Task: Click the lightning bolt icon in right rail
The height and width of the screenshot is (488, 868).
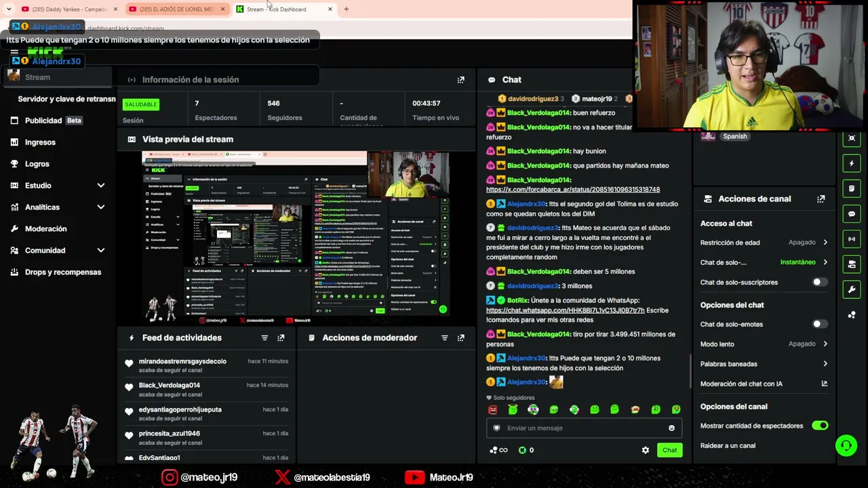Action: click(852, 163)
